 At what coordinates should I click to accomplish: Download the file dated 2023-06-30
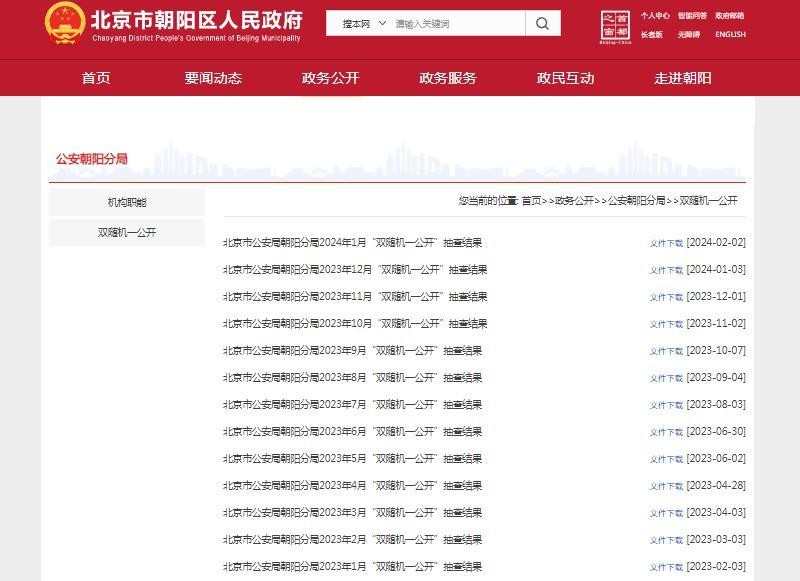click(666, 432)
